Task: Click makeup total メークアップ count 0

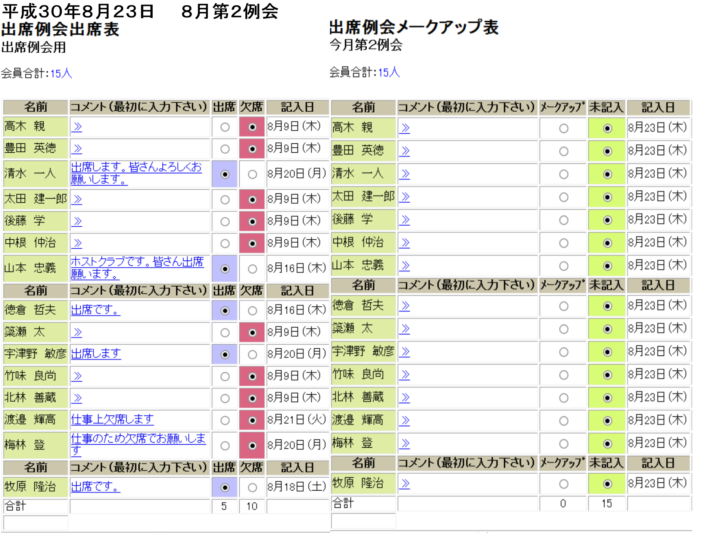Action: [x=563, y=504]
